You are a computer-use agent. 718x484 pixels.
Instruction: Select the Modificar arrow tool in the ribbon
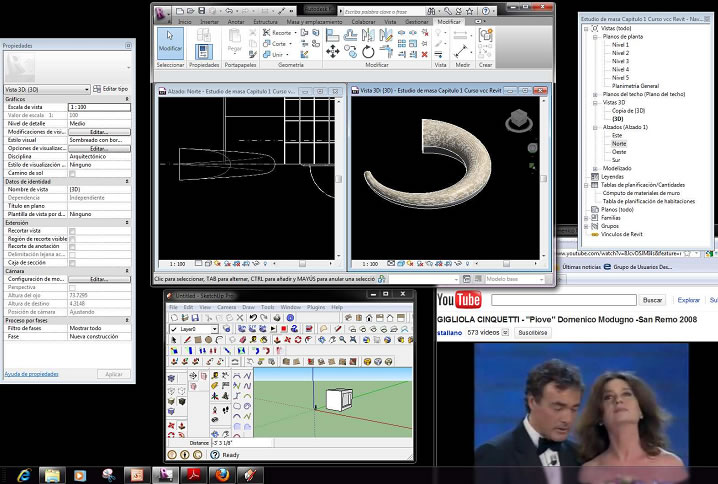(x=170, y=40)
